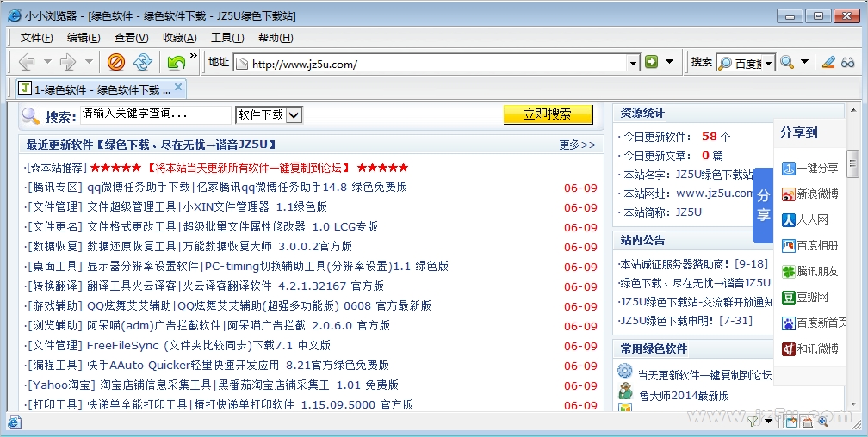Click the page search magnifier icon beside 搜索:
Screen dimensions: 868x437
[x=30, y=115]
